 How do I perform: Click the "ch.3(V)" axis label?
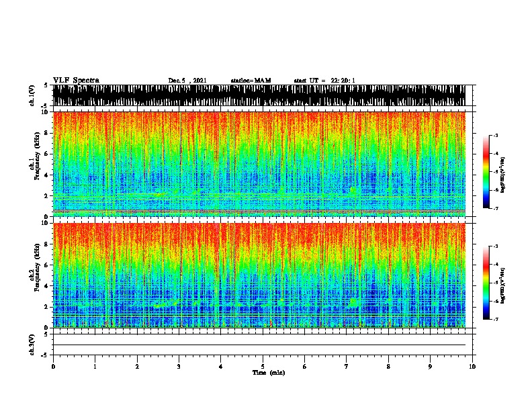(32, 345)
